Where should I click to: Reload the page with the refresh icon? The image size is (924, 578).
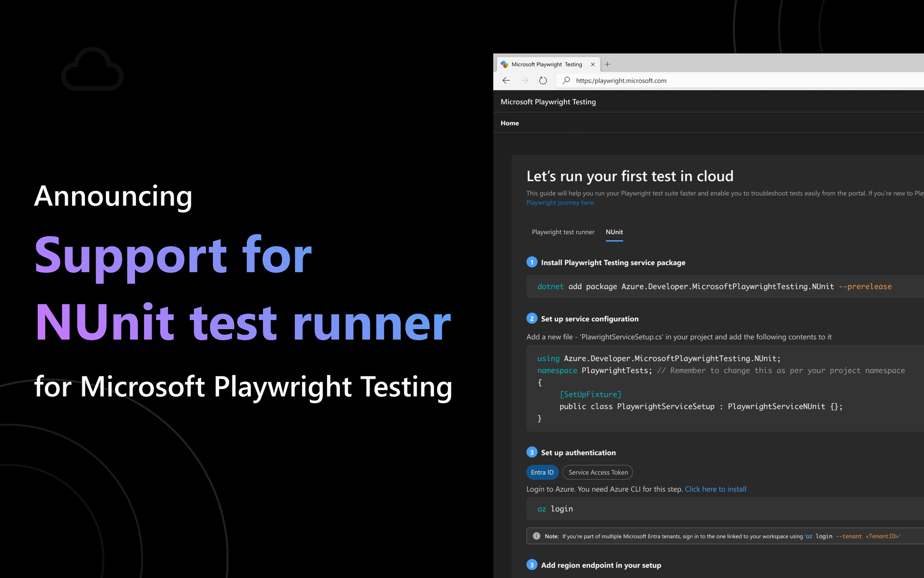click(x=543, y=80)
